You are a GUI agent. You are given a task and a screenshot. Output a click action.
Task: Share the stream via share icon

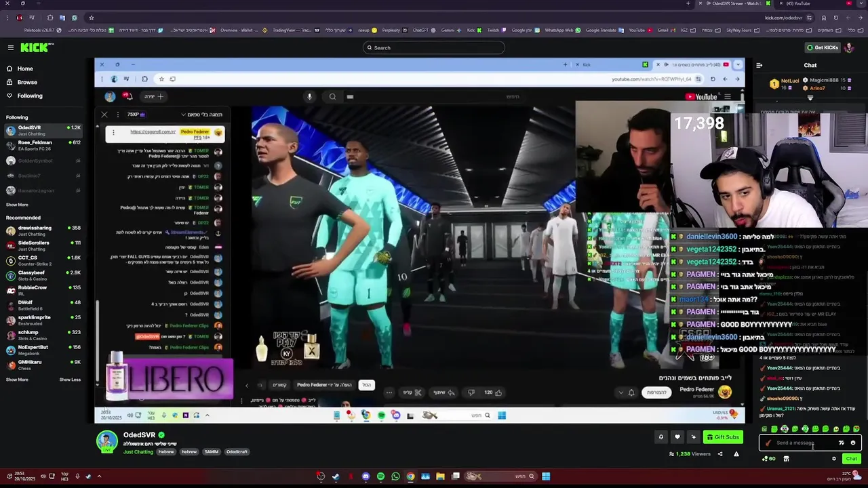click(x=720, y=454)
